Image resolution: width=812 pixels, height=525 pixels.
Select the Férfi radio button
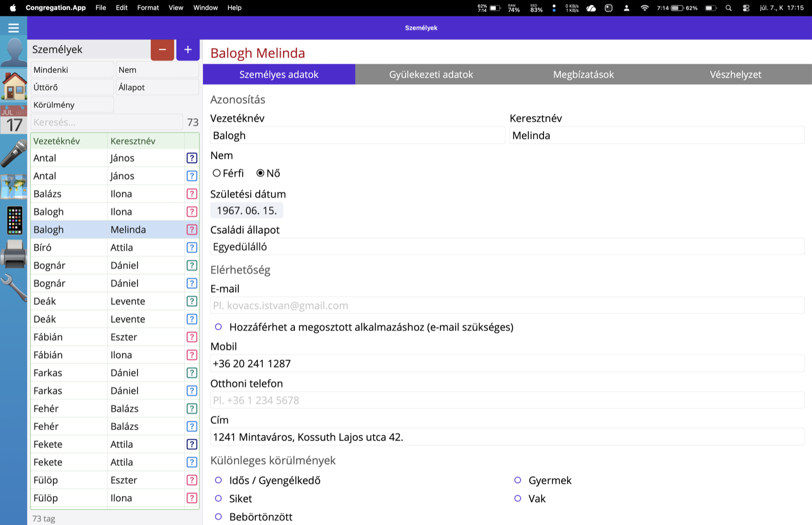tap(217, 173)
